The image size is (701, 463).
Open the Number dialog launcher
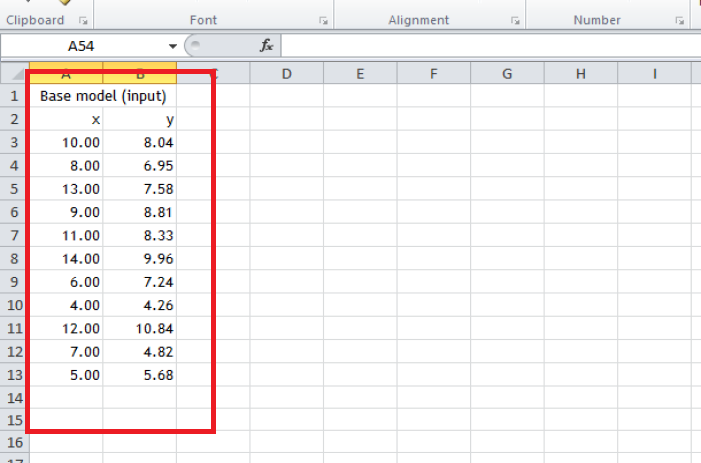tap(680, 21)
